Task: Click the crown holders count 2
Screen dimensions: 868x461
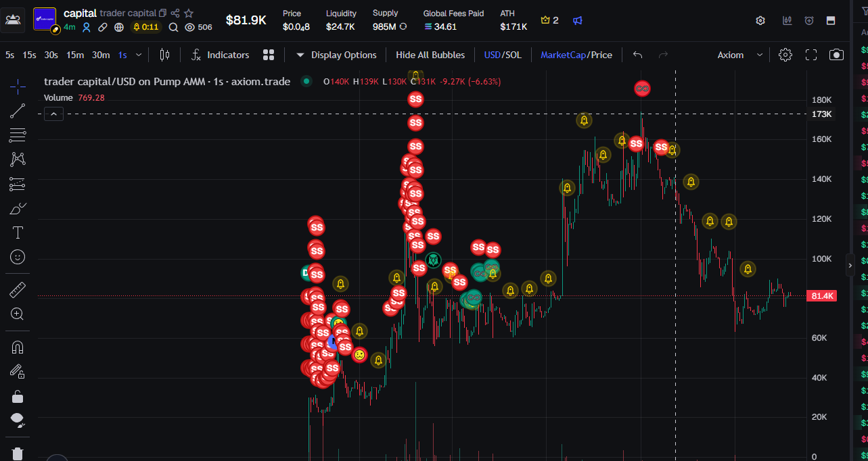Action: point(549,20)
